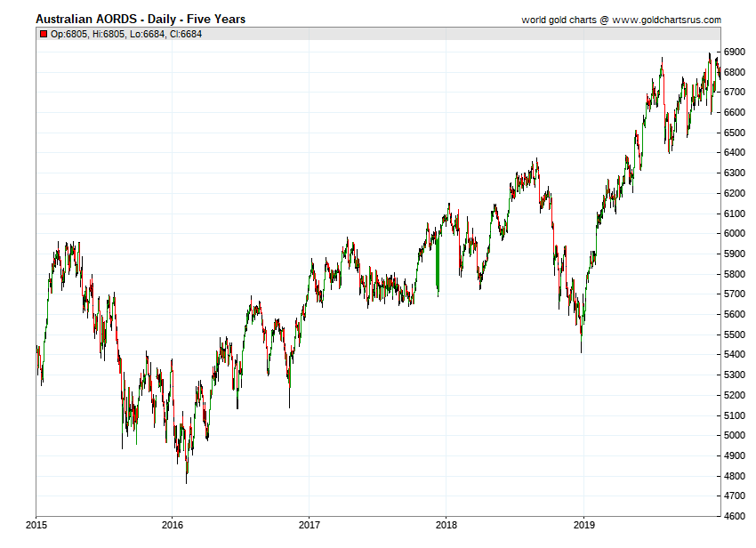The image size is (756, 548).
Task: Click the 4800 y-axis label
Action: (734, 476)
